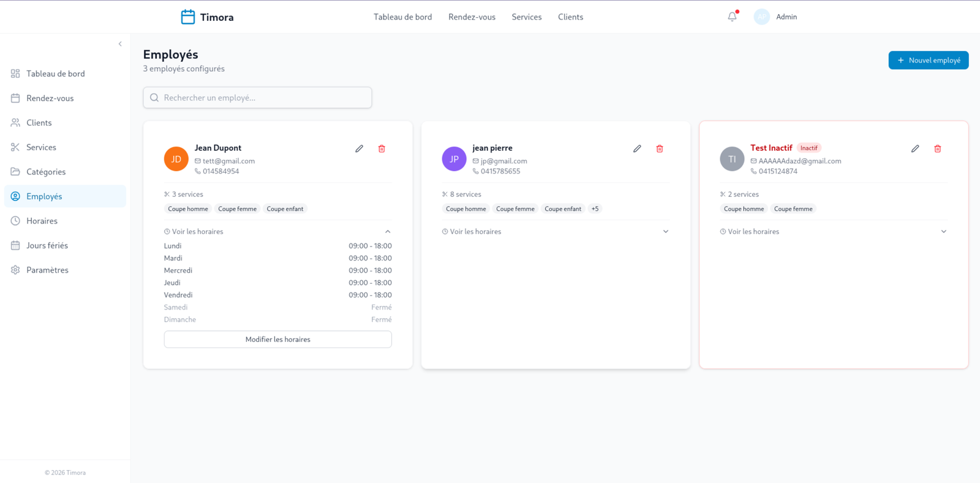Click the edit pencil for jean pierre
980x483 pixels.
(637, 148)
